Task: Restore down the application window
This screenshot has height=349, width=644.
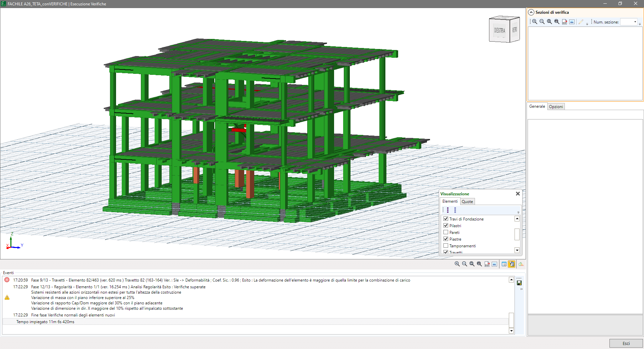Action: tap(620, 4)
